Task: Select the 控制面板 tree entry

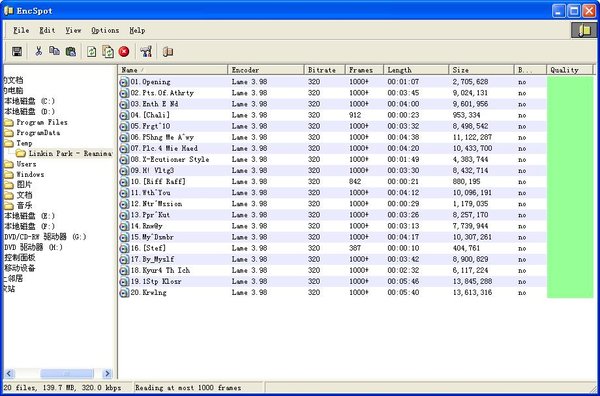Action: click(20, 257)
